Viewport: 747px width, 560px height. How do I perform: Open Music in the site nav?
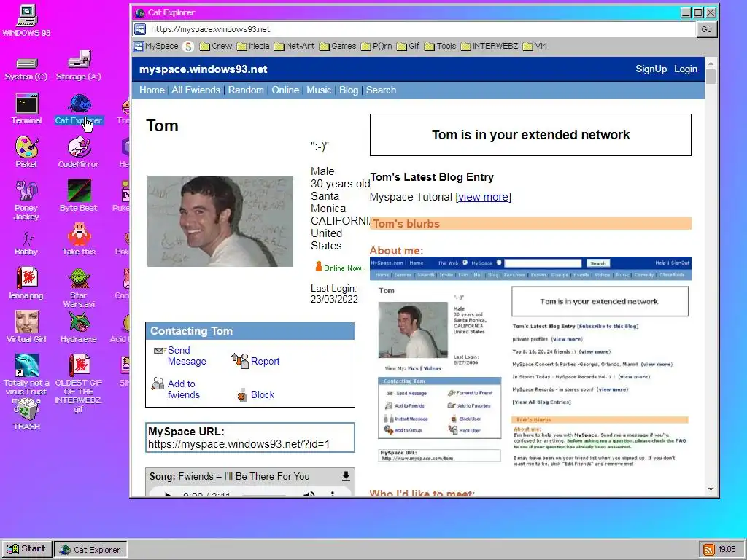click(319, 90)
